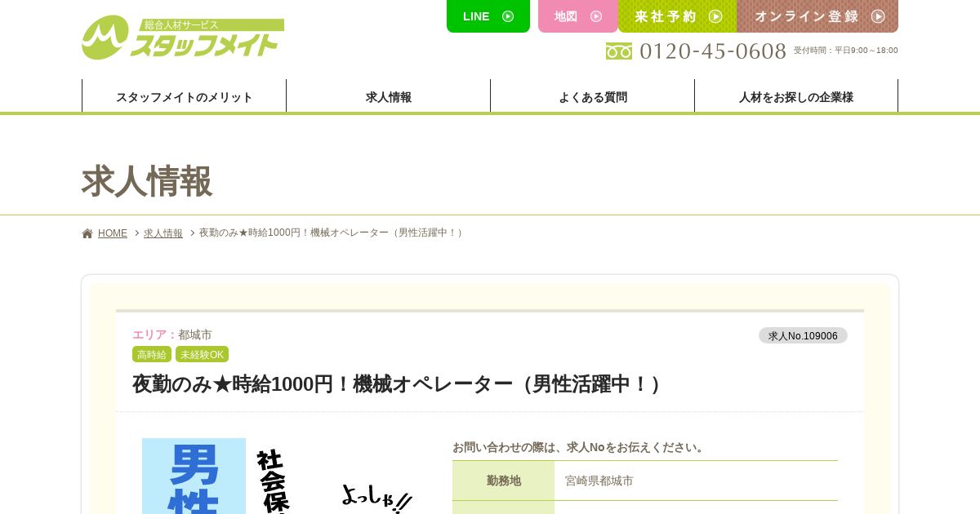980x514 pixels.
Task: Open 求人情報 menu item
Action: tap(389, 97)
